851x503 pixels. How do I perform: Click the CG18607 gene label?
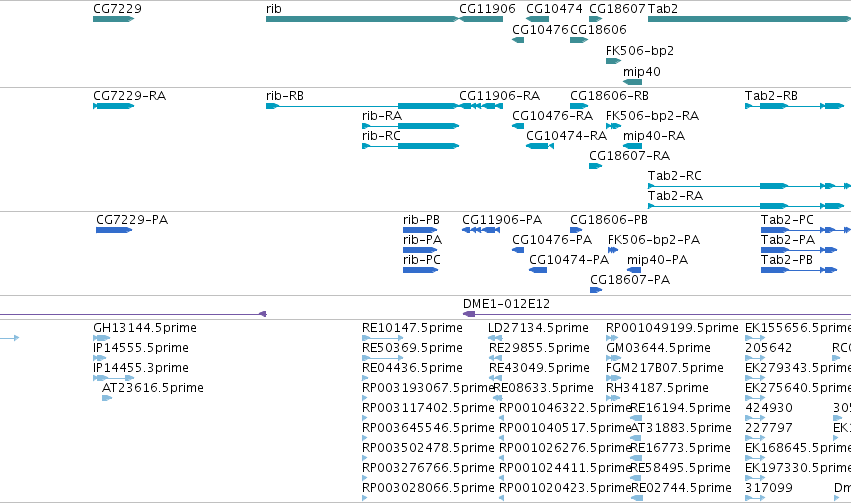(617, 9)
